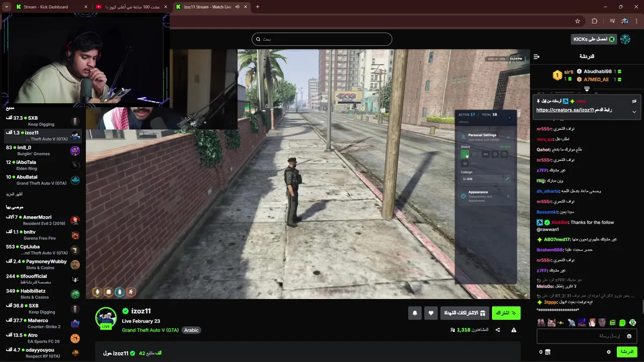Open izoz11 channel avatar with LIVE badge
The image size is (644, 362).
(106, 318)
